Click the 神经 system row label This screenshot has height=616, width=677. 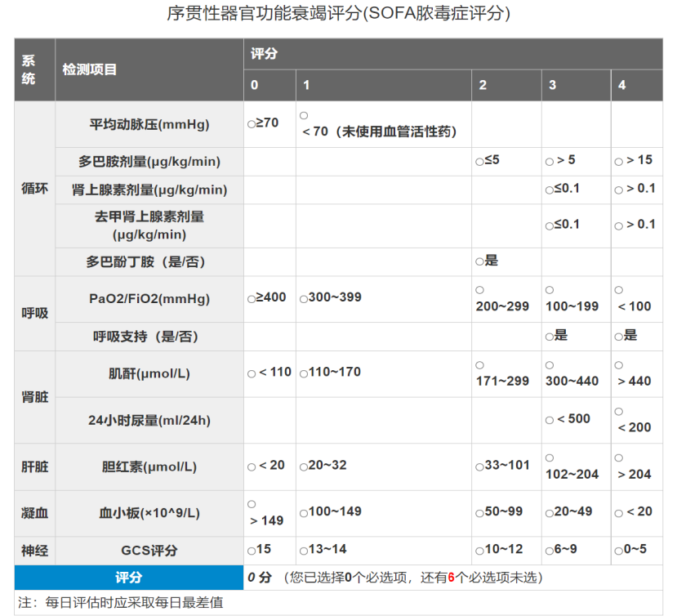(34, 551)
